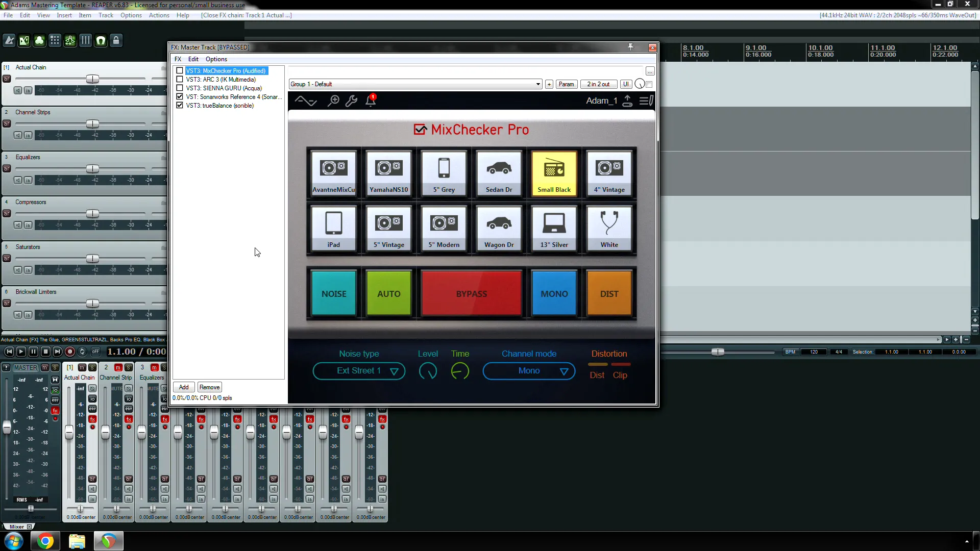Open MixChecker notification bell
Image resolution: width=980 pixels, height=551 pixels.
coord(371,100)
